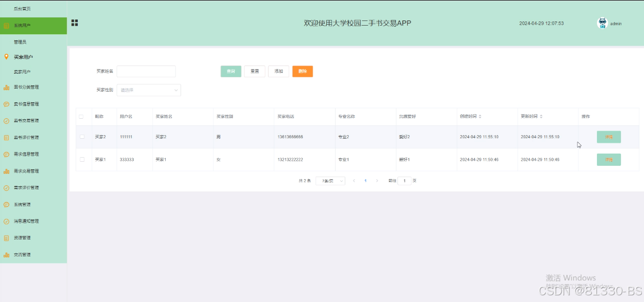Click the 专业1 cell
The height and width of the screenshot is (302, 644).
pos(344,160)
